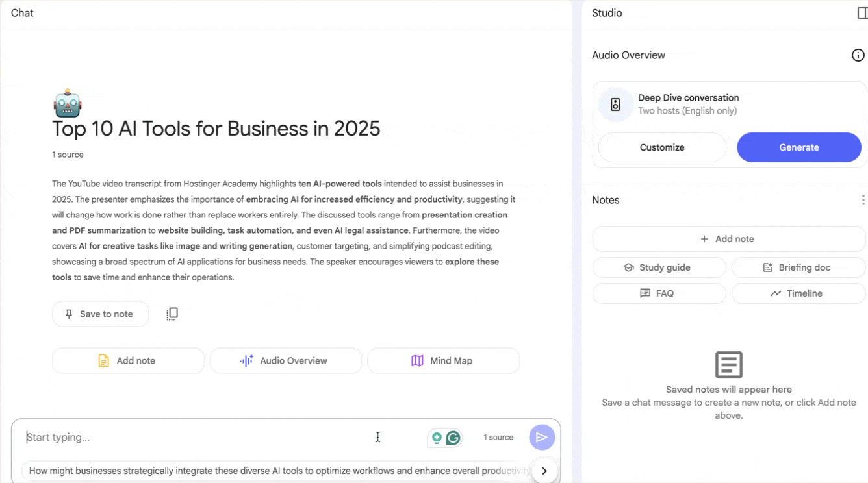The image size is (868, 483).
Task: Click the Saved notes placeholder document icon
Action: click(729, 365)
